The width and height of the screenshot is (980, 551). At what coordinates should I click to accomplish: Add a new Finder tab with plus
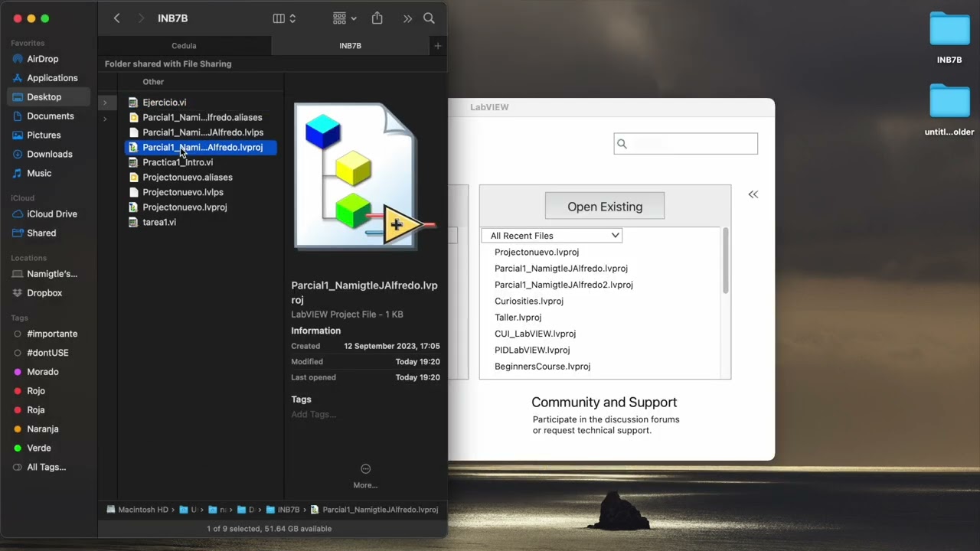pyautogui.click(x=438, y=46)
